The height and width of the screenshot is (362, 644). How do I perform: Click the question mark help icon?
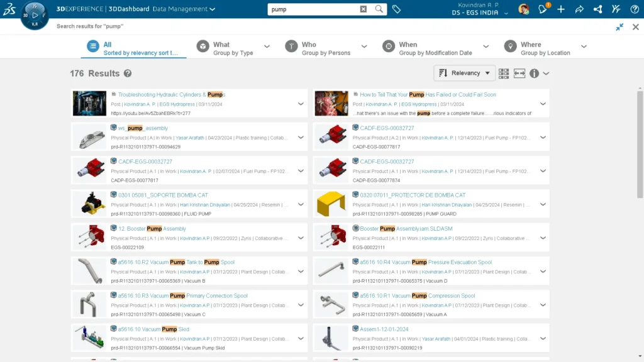(634, 9)
